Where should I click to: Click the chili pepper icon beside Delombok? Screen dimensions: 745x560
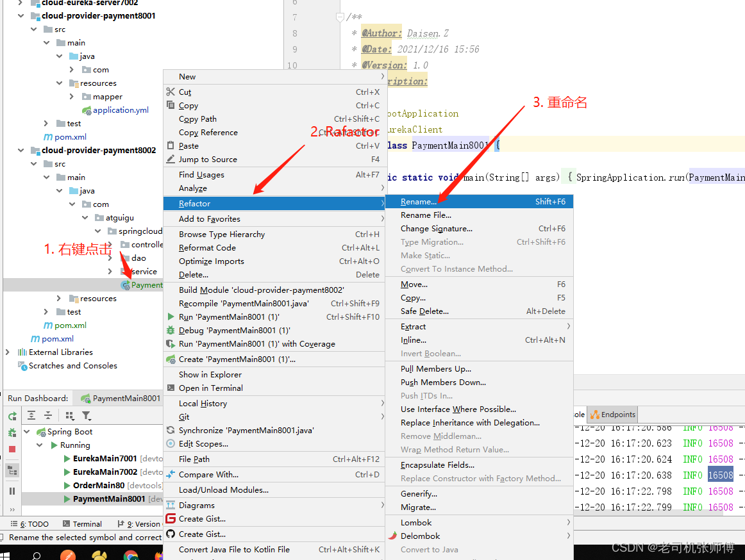[x=392, y=536]
